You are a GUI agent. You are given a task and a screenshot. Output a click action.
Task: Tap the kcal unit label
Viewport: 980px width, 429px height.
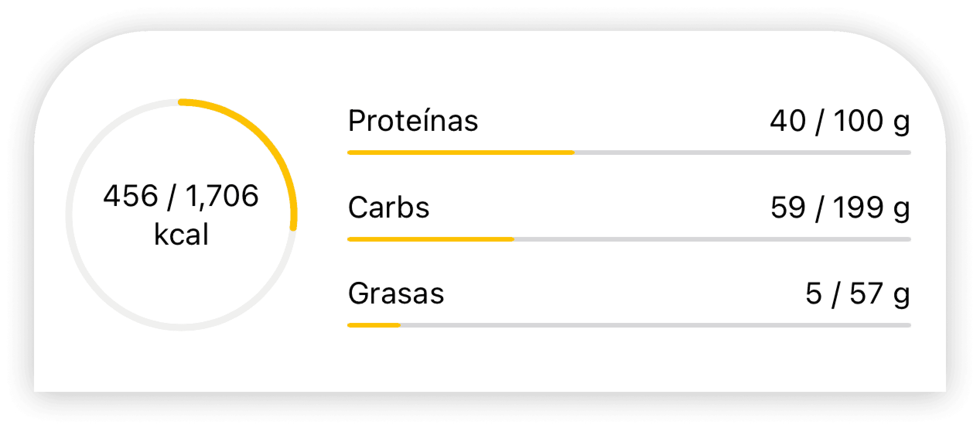[181, 235]
